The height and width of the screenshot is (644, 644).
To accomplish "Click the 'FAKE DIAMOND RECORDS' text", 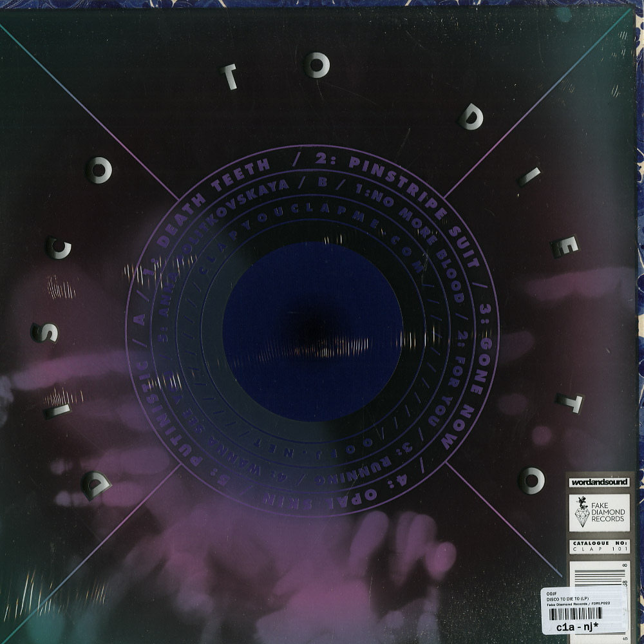I will [x=608, y=512].
